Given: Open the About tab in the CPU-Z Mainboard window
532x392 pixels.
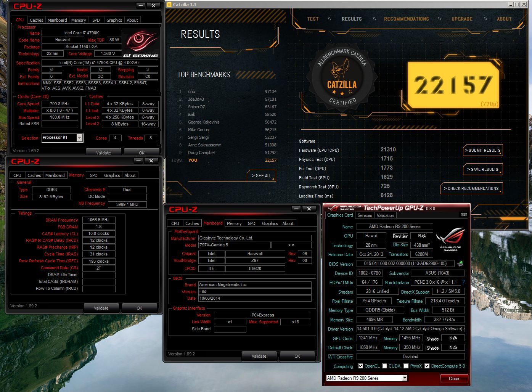Looking at the screenshot, I should click(x=288, y=223).
